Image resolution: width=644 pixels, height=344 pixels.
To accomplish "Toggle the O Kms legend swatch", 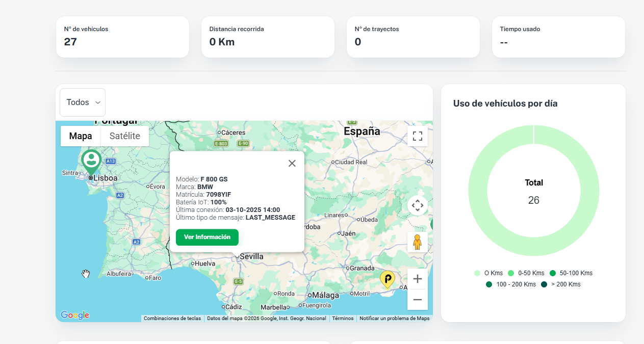I will (x=477, y=273).
